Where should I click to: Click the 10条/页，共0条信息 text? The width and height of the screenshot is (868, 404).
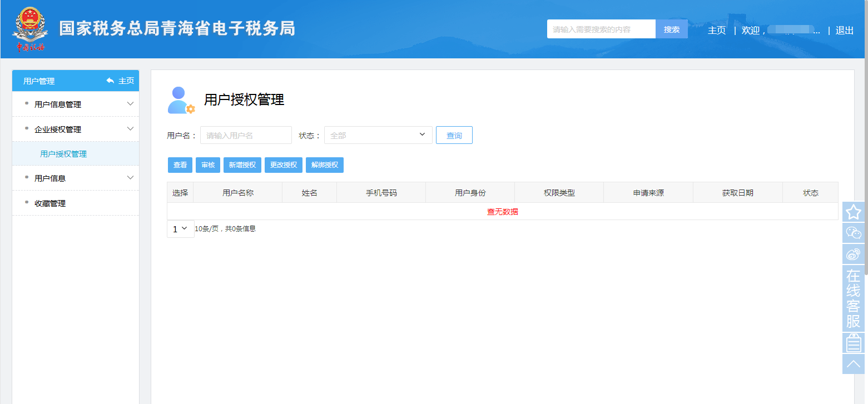tap(225, 228)
